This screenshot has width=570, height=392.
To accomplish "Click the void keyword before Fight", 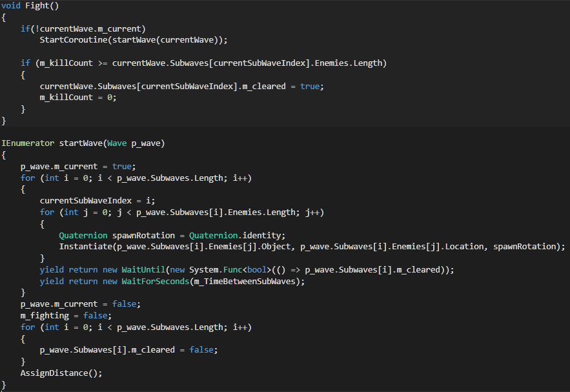I will click(11, 5).
